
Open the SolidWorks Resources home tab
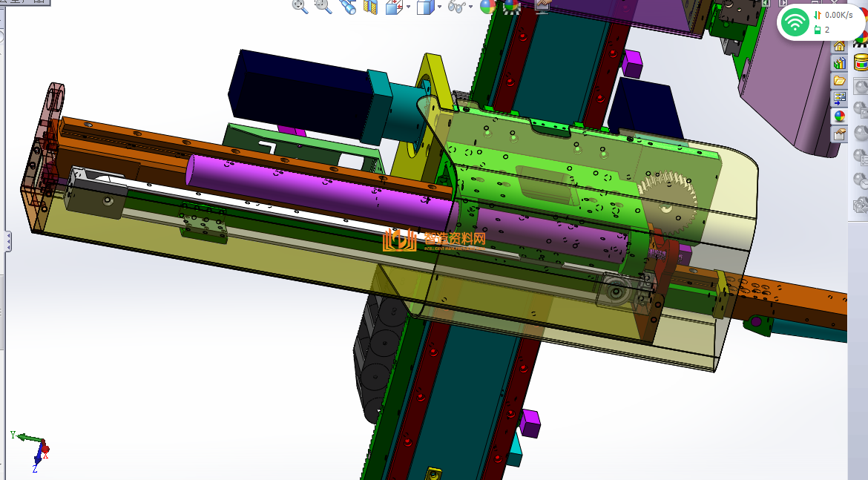[840, 46]
